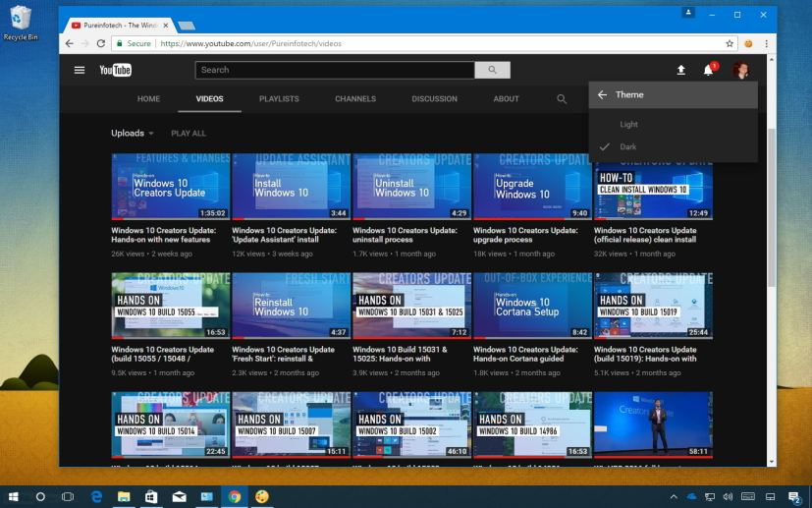Reload the page in Chrome

click(101, 43)
